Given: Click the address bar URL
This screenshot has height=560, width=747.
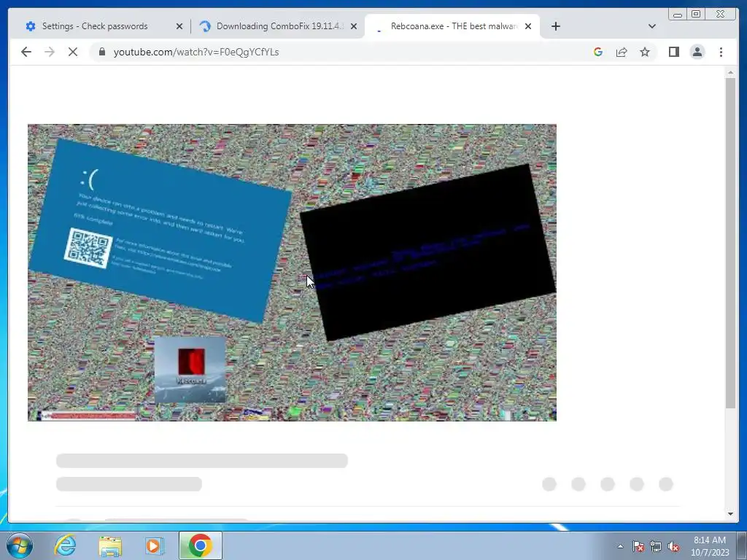Looking at the screenshot, I should point(196,52).
